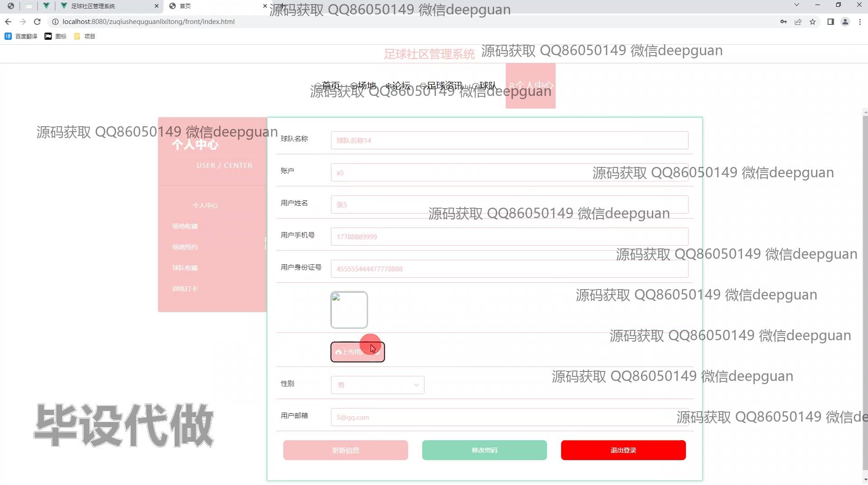The width and height of the screenshot is (868, 485).
Task: Open the tab search chevron in title bar
Action: point(797,5)
